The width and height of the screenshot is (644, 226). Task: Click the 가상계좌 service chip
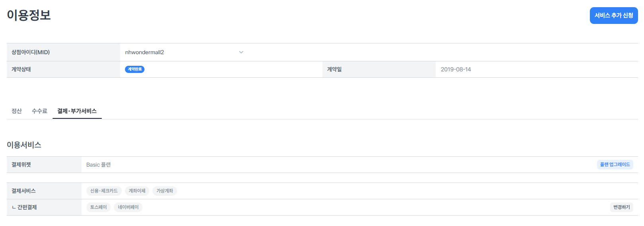pyautogui.click(x=165, y=191)
